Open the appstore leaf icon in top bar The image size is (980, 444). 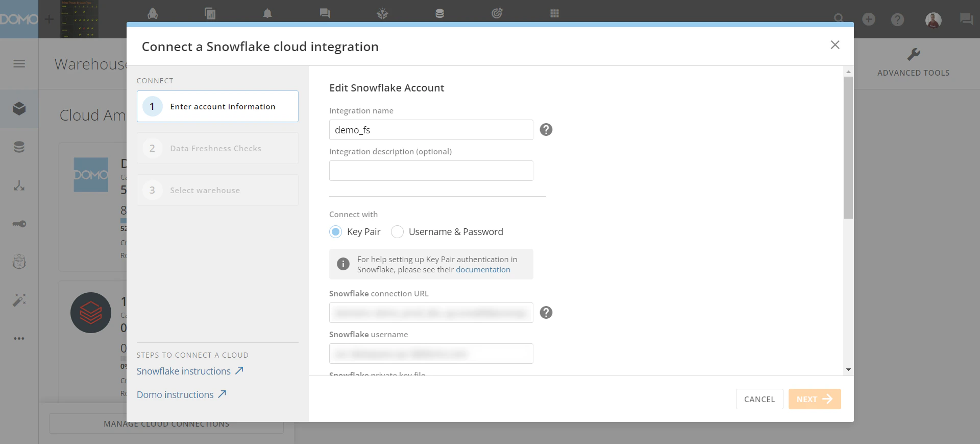coord(382,13)
